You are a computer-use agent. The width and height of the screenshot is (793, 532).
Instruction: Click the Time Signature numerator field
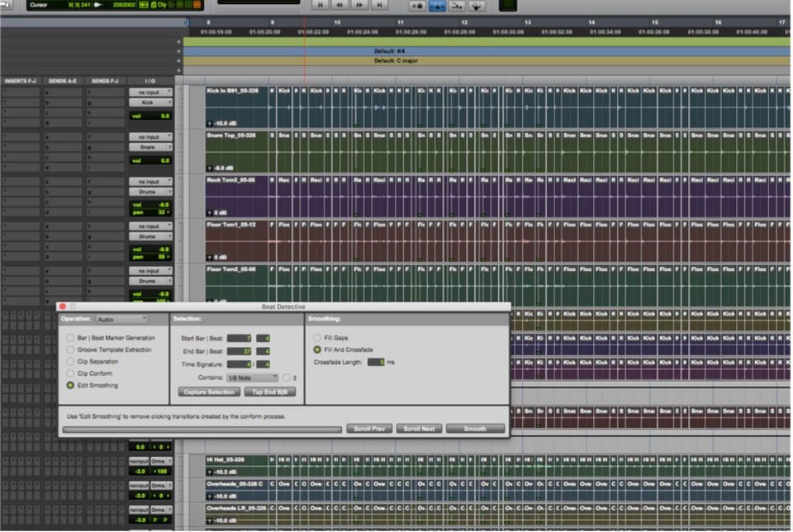[240, 364]
